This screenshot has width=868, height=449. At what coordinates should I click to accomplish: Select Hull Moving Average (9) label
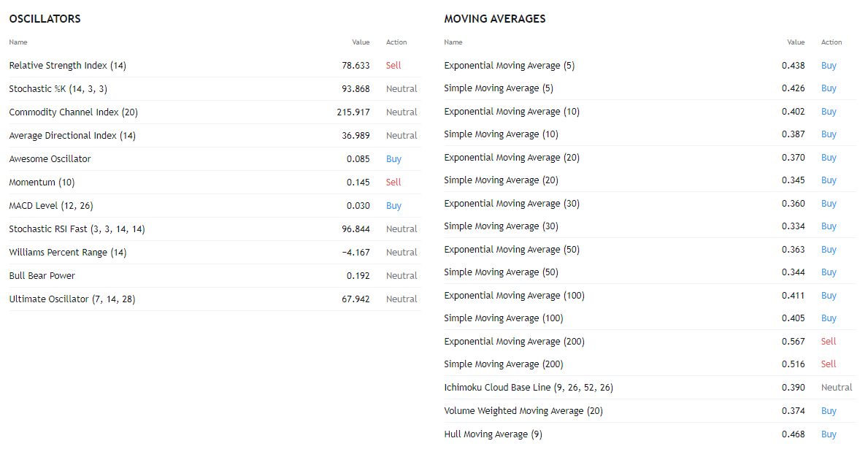(493, 434)
